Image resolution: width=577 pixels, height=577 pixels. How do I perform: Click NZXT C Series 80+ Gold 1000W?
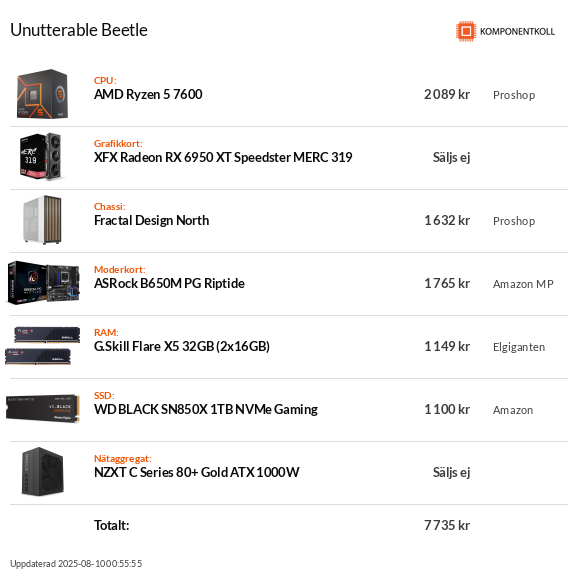tap(197, 472)
